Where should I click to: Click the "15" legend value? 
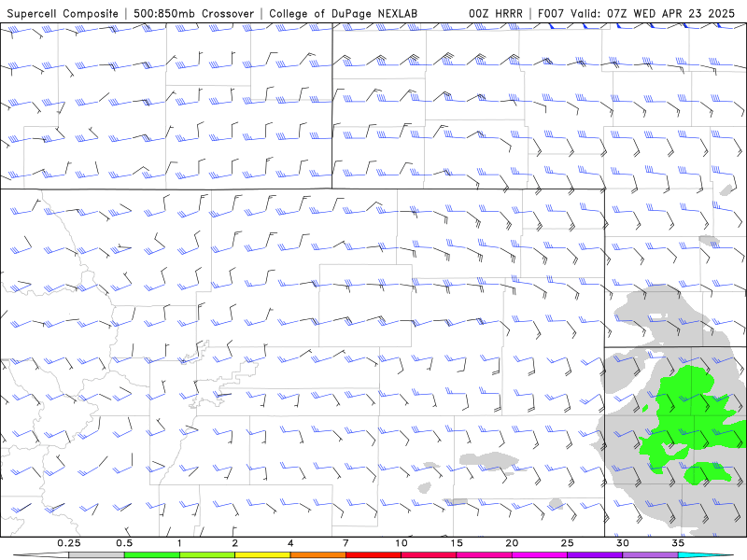457,543
